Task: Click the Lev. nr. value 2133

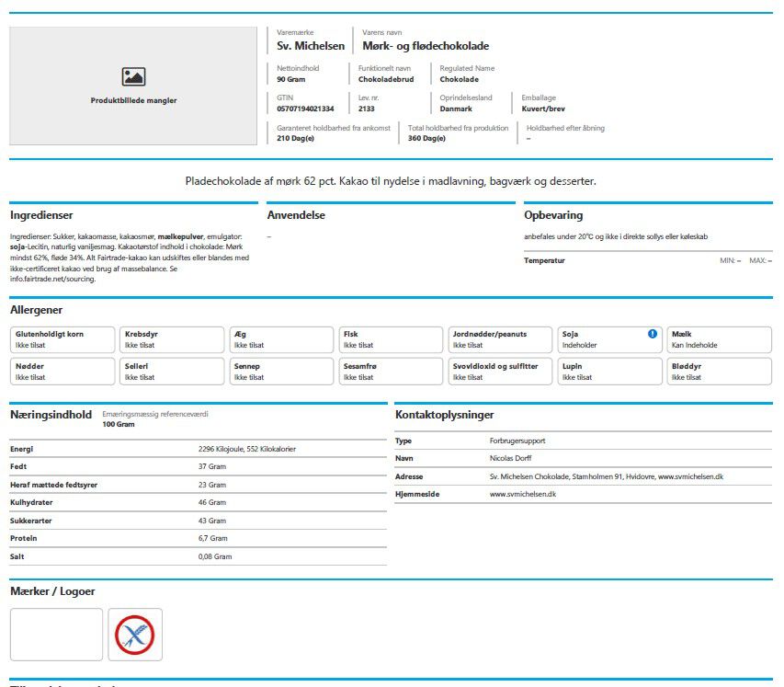Action: tap(367, 109)
